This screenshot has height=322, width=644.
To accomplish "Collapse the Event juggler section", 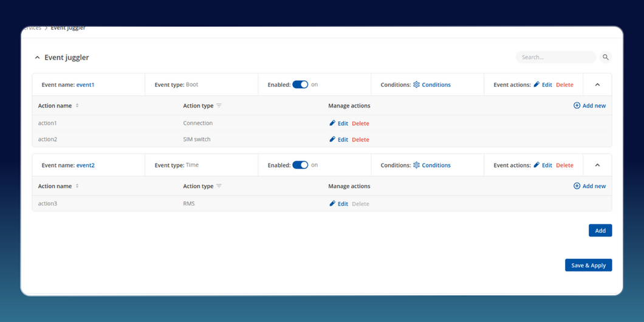I will [37, 58].
